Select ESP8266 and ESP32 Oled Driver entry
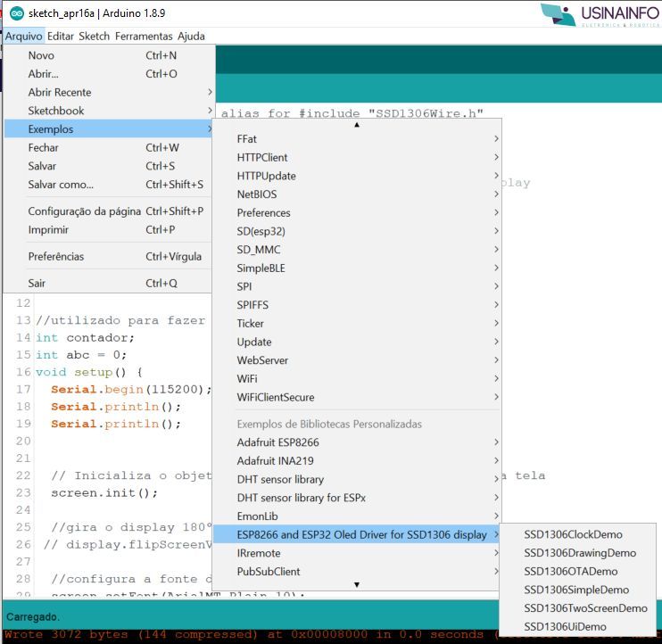This screenshot has height=644, width=662. [x=357, y=534]
